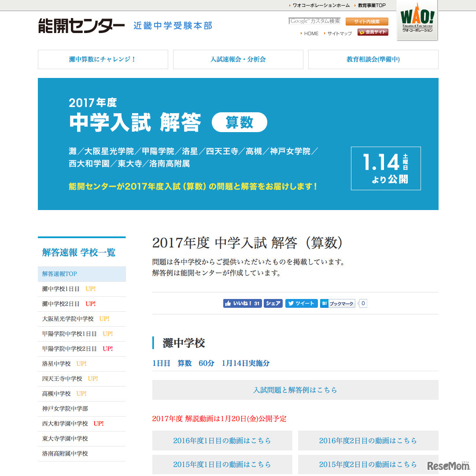This screenshot has width=476, height=476.
Task: Click the bookmark count bubble showing 0
Action: click(363, 303)
